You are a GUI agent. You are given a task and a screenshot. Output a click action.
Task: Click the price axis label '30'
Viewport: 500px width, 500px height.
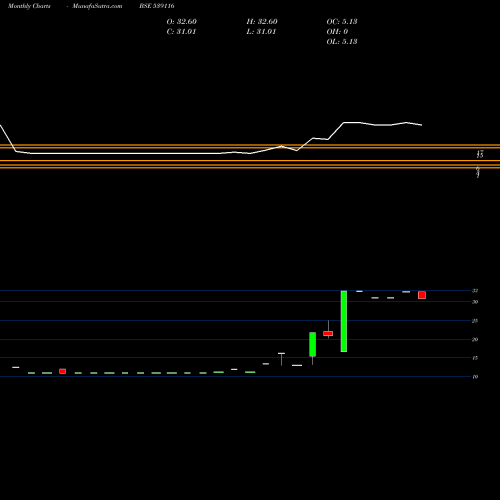475,302
